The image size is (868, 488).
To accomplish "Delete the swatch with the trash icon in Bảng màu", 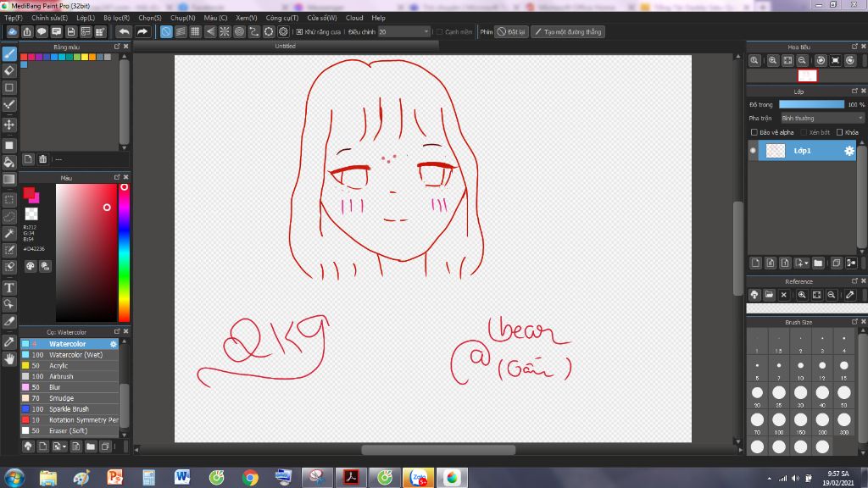I will pyautogui.click(x=42, y=159).
